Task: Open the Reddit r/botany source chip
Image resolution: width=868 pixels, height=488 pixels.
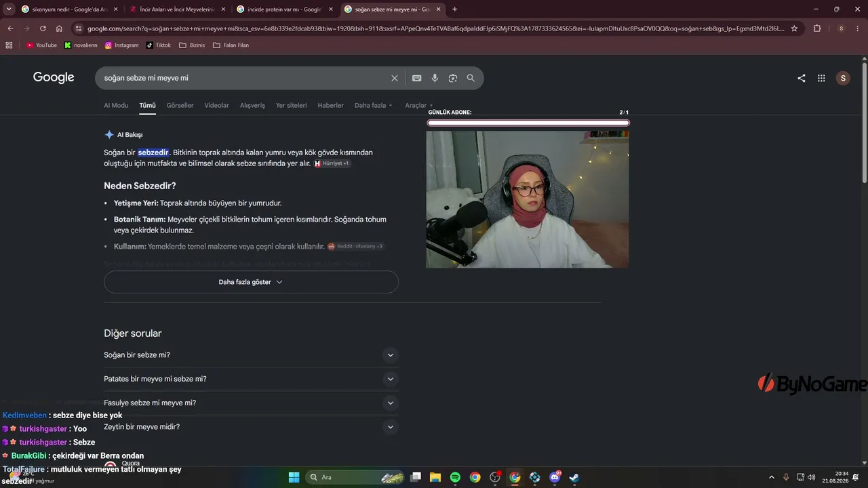Action: pyautogui.click(x=356, y=246)
